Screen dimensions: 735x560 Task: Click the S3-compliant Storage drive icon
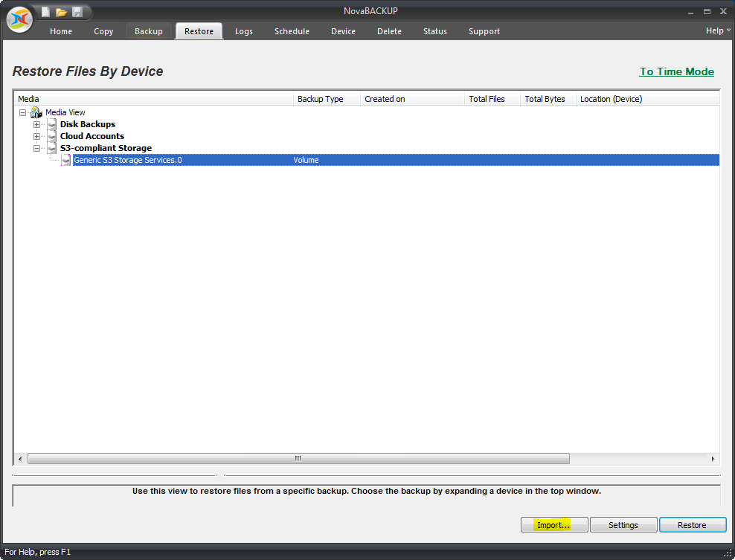(52, 148)
